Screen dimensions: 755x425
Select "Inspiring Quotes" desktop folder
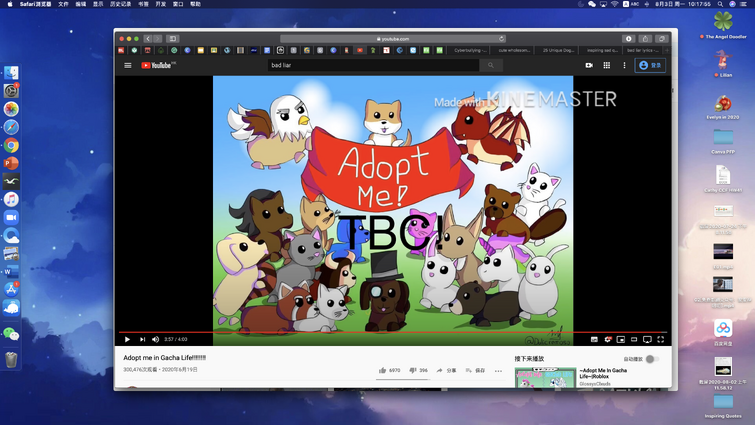[723, 407]
